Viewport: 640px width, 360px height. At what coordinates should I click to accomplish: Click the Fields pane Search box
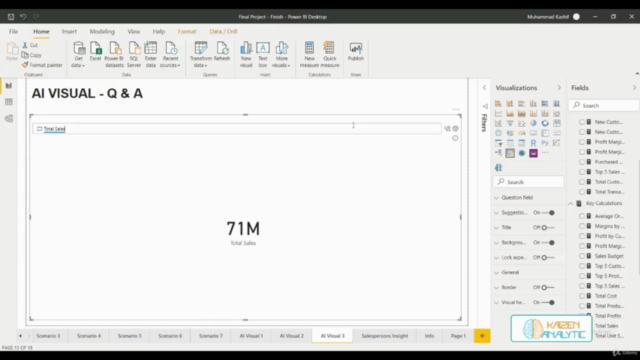pyautogui.click(x=604, y=105)
